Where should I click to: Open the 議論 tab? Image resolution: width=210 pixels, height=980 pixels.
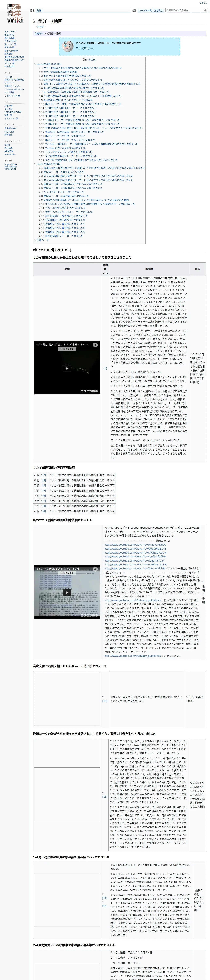tap(39, 11)
